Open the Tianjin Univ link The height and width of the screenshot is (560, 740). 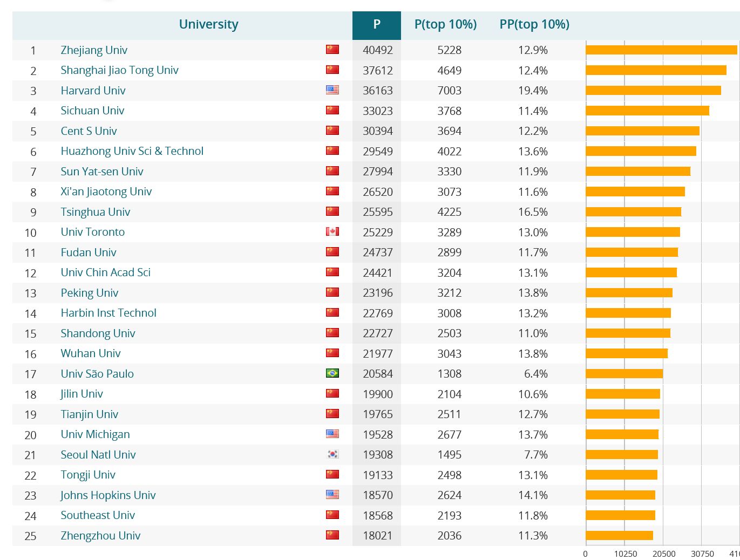(x=90, y=414)
